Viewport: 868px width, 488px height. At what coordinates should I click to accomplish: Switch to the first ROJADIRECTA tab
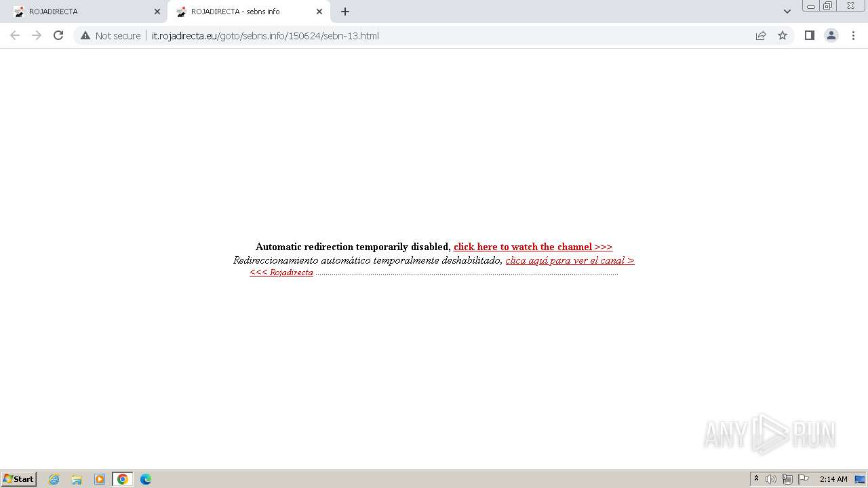[85, 12]
